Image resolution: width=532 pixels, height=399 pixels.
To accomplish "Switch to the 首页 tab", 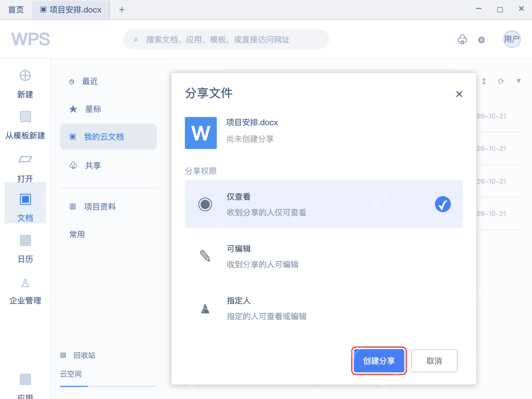I will 16,10.
